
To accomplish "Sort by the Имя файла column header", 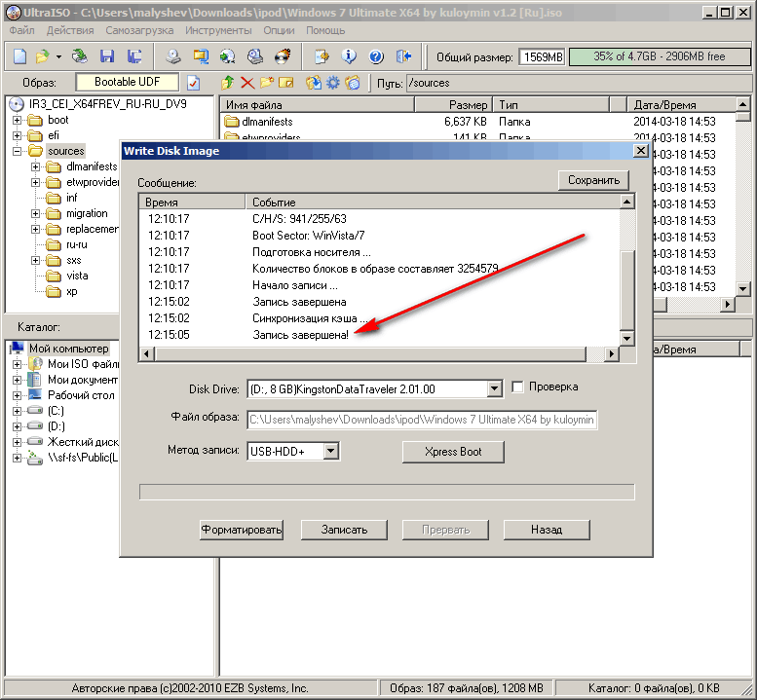I will [318, 105].
